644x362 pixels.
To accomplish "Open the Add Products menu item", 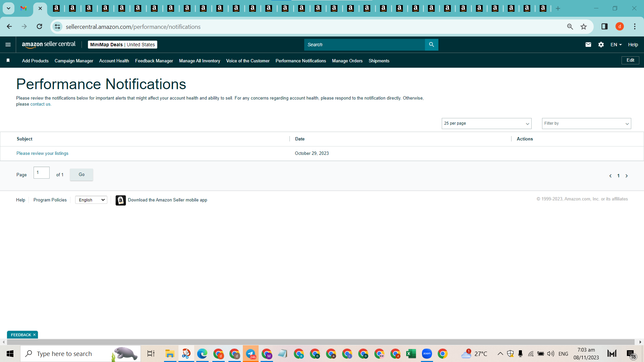I will [35, 61].
